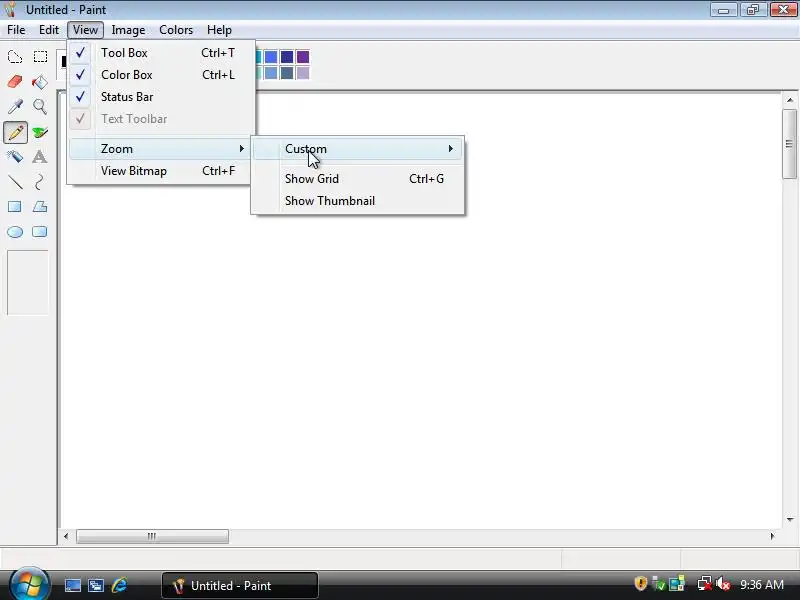Select the Pencil tool

point(15,132)
